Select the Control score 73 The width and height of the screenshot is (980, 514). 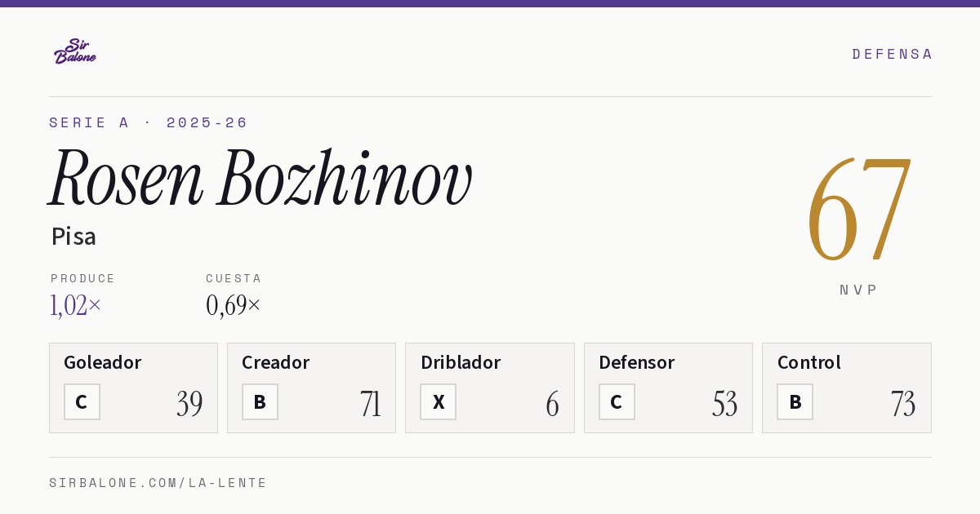pos(902,404)
